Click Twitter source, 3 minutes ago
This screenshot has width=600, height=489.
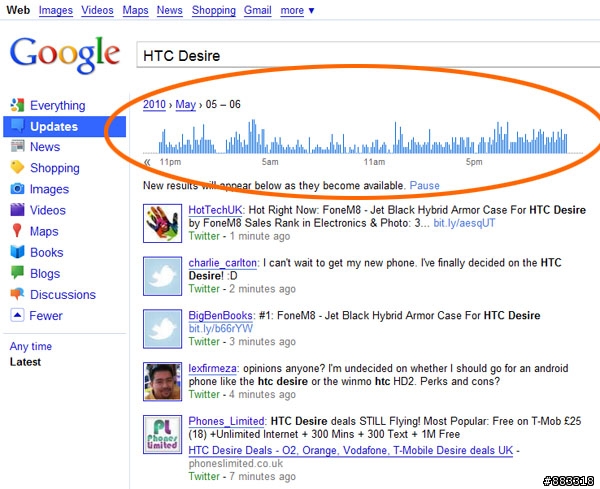204,342
